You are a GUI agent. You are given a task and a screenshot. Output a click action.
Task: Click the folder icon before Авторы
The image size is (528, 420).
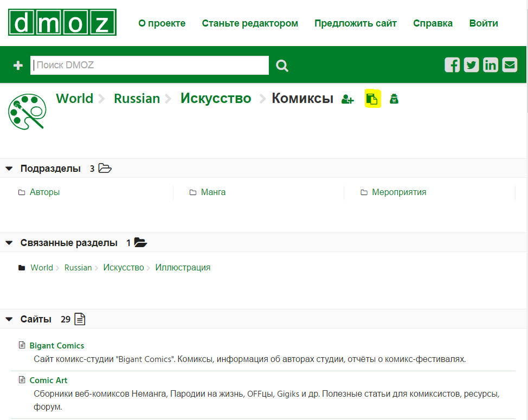22,192
